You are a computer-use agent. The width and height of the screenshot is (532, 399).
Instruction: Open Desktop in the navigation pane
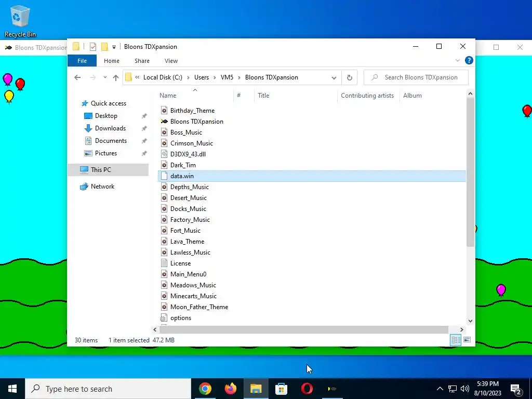click(x=106, y=116)
